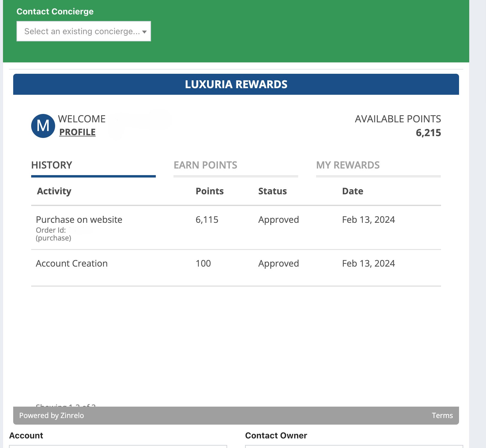Viewport: 486px width, 448px height.
Task: Switch to the EARN POINTS tab
Action: (x=206, y=165)
